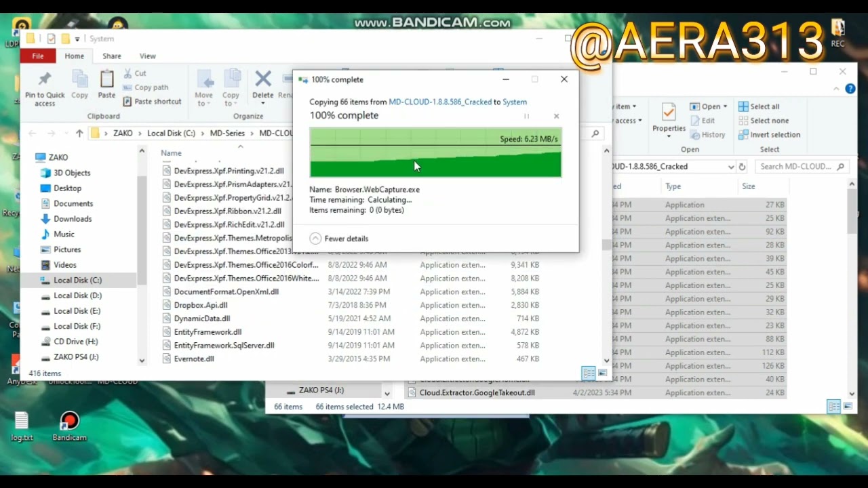Screen dimensions: 868x488
Task: Select Cloud.Extractor.GoogleTakeout.dll file
Action: pyautogui.click(x=477, y=392)
